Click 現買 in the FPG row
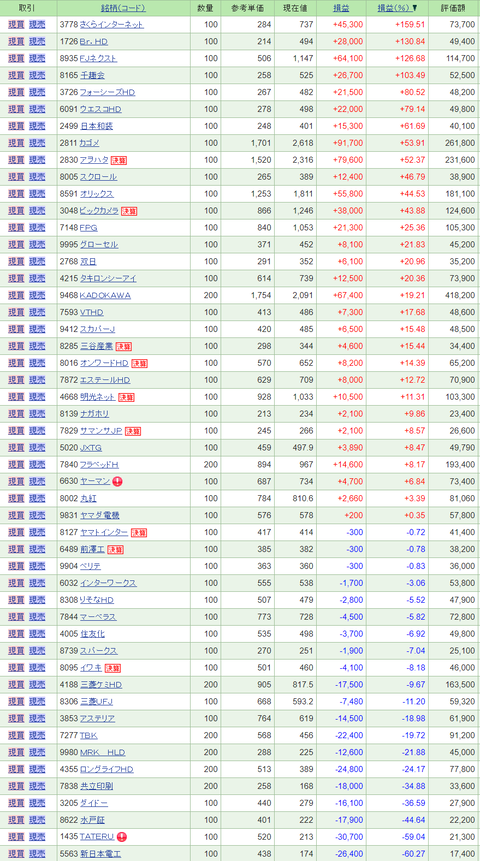480x861 pixels. click(x=16, y=228)
